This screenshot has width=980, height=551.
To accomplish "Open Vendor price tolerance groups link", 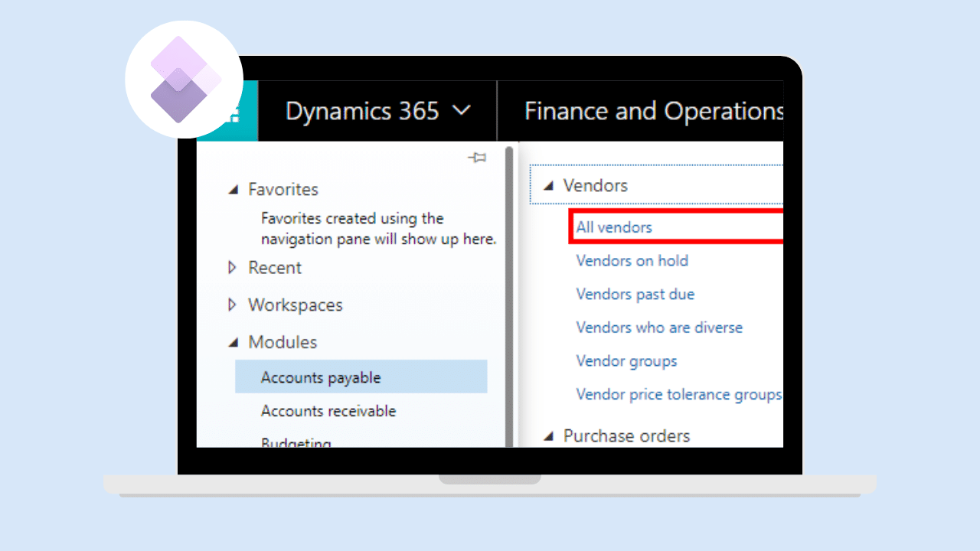I will 678,395.
